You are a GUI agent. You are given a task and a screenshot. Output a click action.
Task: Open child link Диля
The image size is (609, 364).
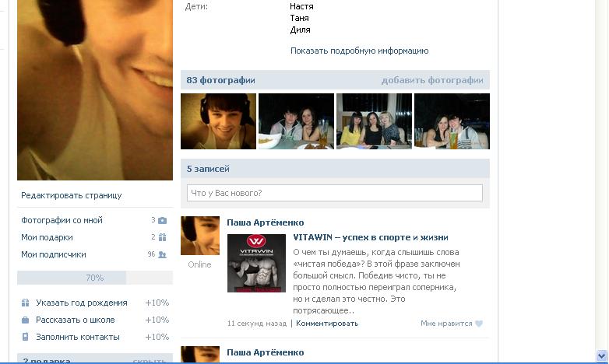click(300, 30)
